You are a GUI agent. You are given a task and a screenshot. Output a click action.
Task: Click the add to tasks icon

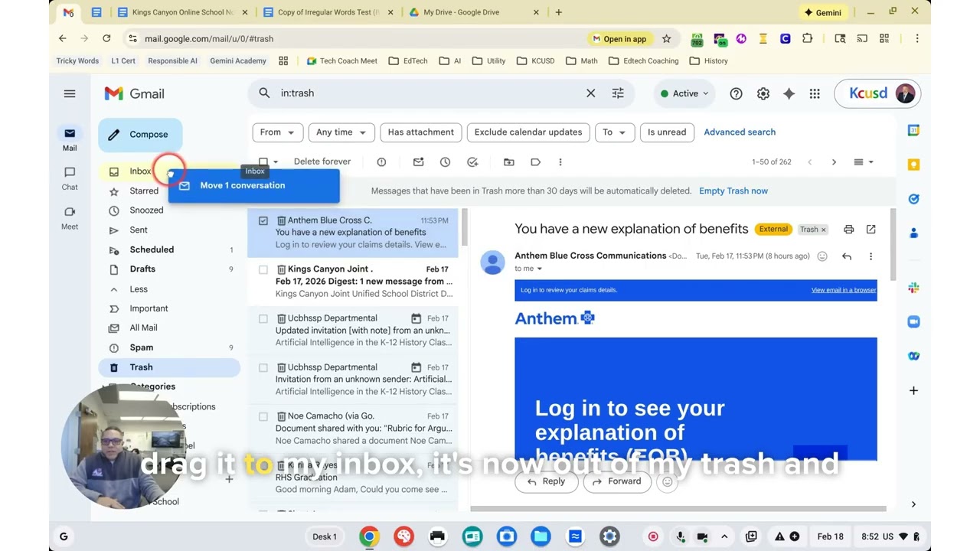472,161
